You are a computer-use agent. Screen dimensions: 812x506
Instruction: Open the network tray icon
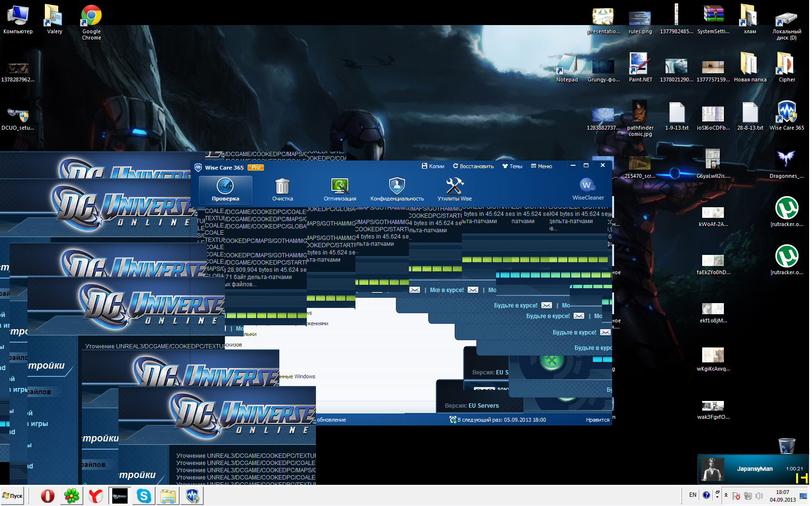pos(747,496)
